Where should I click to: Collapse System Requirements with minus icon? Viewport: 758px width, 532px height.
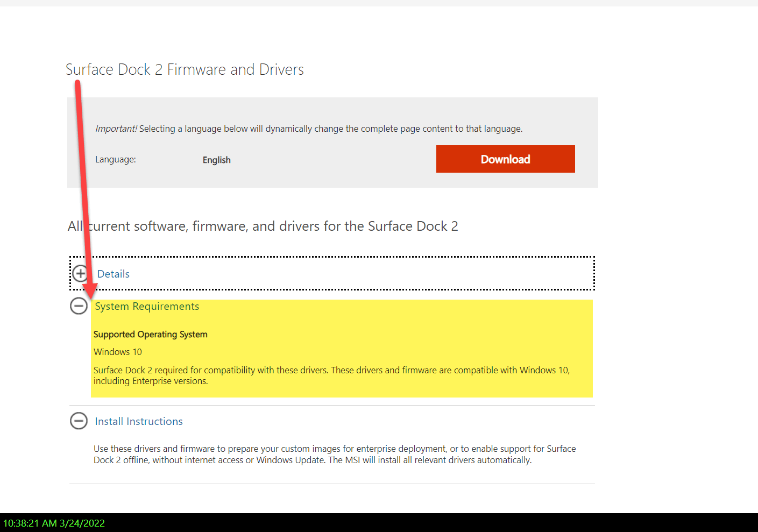point(79,306)
